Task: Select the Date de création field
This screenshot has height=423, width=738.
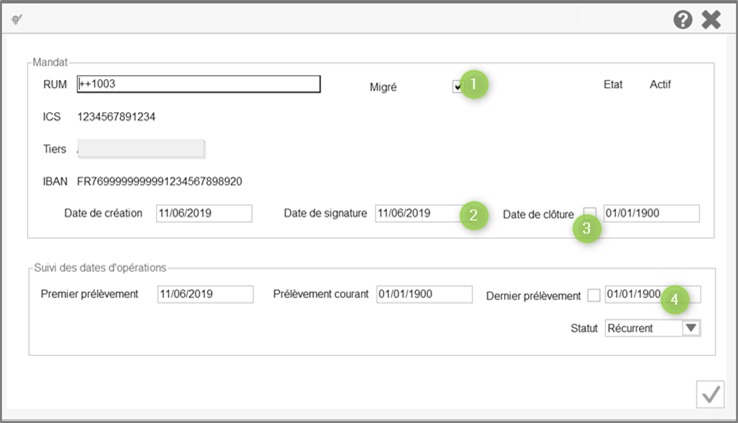Action: (x=204, y=213)
